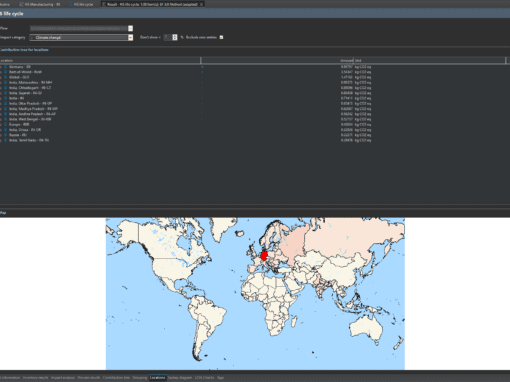Click location icon of Rest-of-World - RoW row
The width and height of the screenshot is (510, 382).
pos(5,72)
